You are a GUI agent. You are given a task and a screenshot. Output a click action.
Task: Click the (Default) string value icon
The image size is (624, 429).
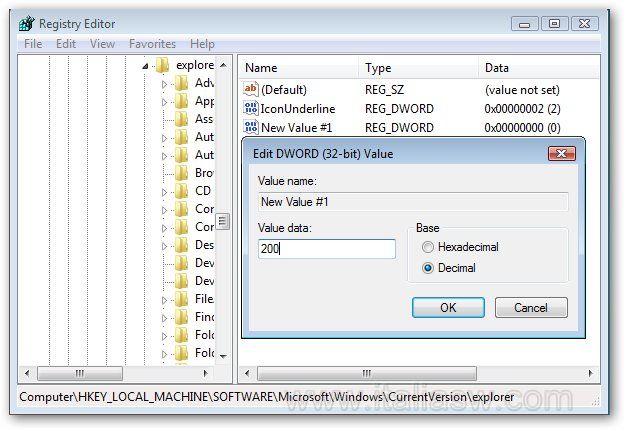[251, 89]
